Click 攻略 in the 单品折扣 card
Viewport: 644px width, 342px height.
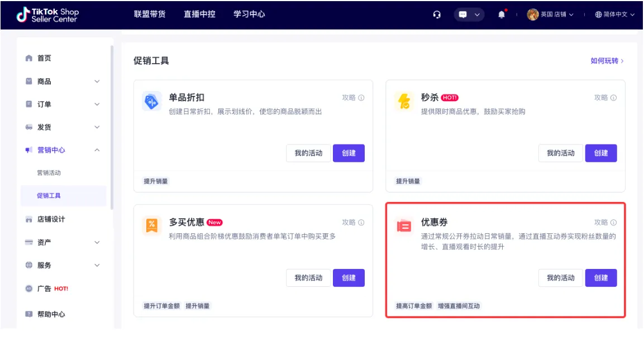tap(349, 98)
